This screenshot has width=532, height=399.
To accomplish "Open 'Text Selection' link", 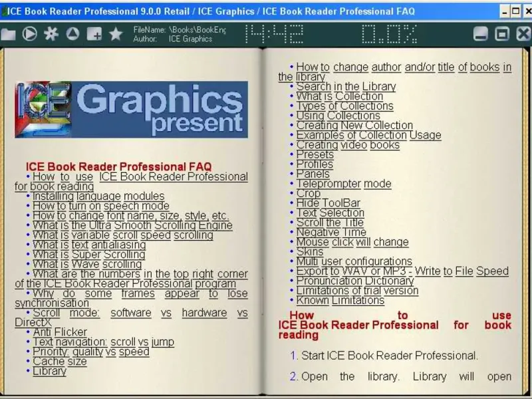I will pyautogui.click(x=330, y=213).
